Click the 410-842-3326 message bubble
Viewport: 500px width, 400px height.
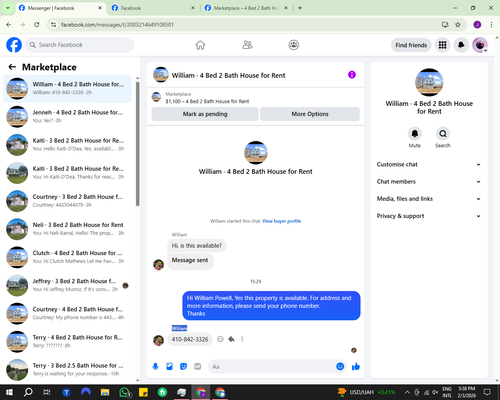(190, 339)
